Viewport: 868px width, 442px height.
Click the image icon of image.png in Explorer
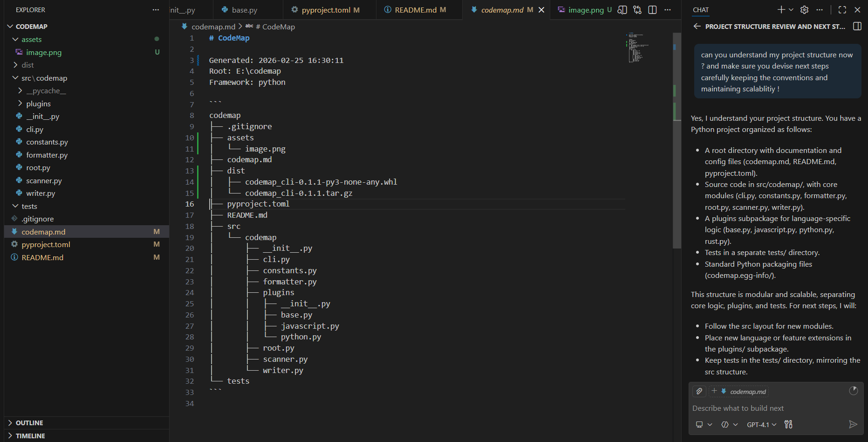coord(19,52)
